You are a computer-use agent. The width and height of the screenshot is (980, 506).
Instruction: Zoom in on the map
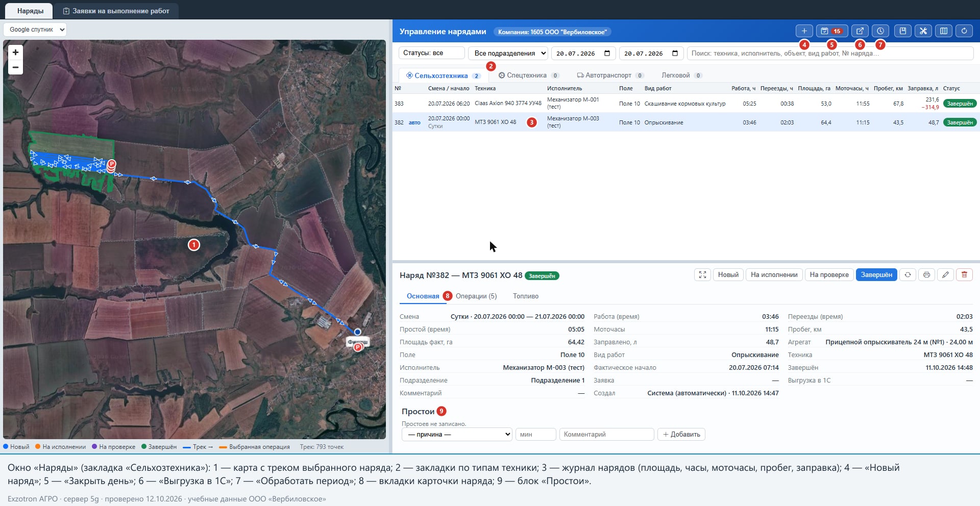[15, 52]
